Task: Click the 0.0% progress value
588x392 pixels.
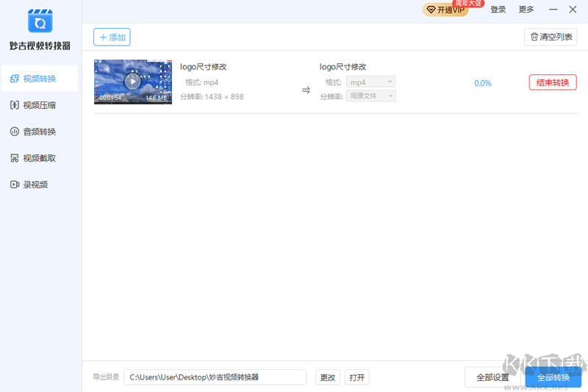Action: point(483,83)
